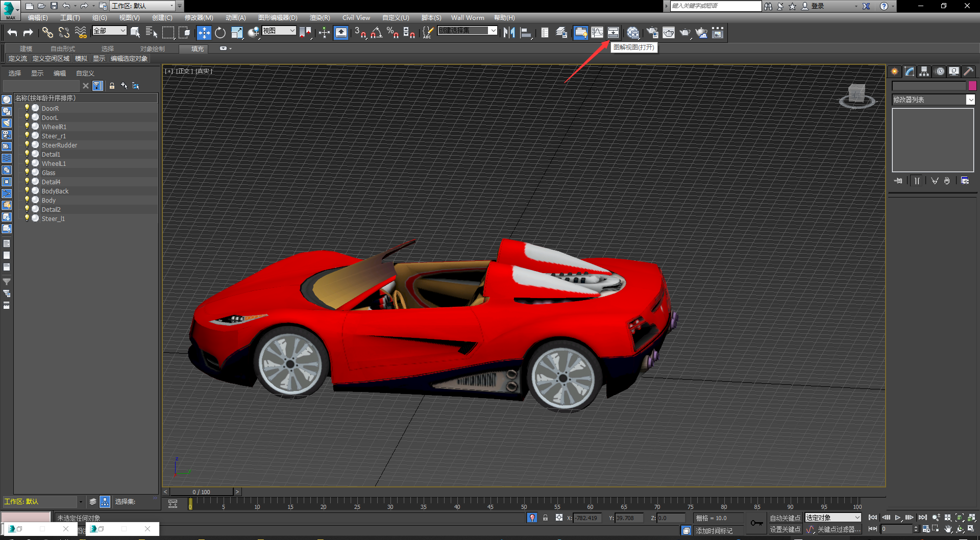Image resolution: width=980 pixels, height=540 pixels.
Task: Toggle selection lock icon in status bar
Action: tap(545, 518)
